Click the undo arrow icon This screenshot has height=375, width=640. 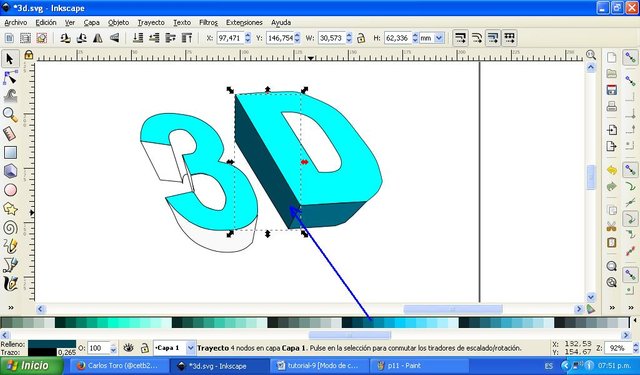pyautogui.click(x=611, y=170)
